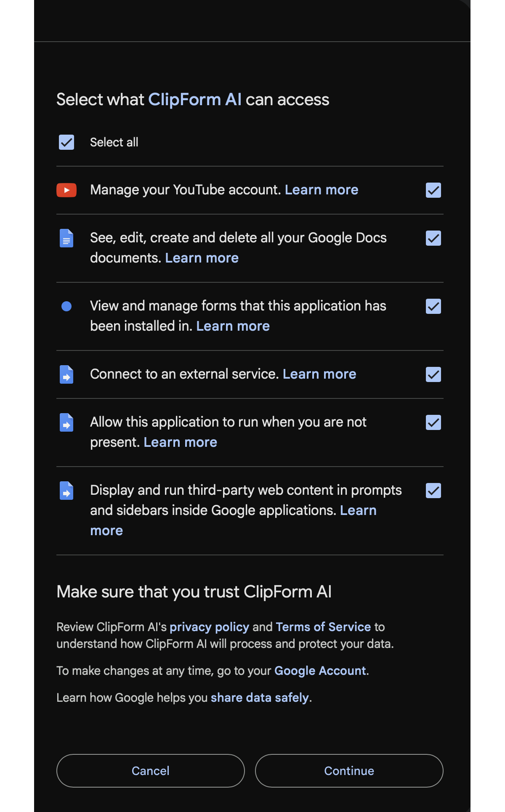Uncheck the View and manage forms checkbox
The height and width of the screenshot is (812, 505).
tap(433, 306)
